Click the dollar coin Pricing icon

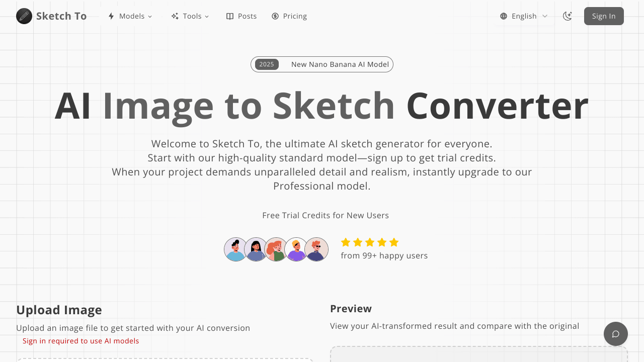275,16
